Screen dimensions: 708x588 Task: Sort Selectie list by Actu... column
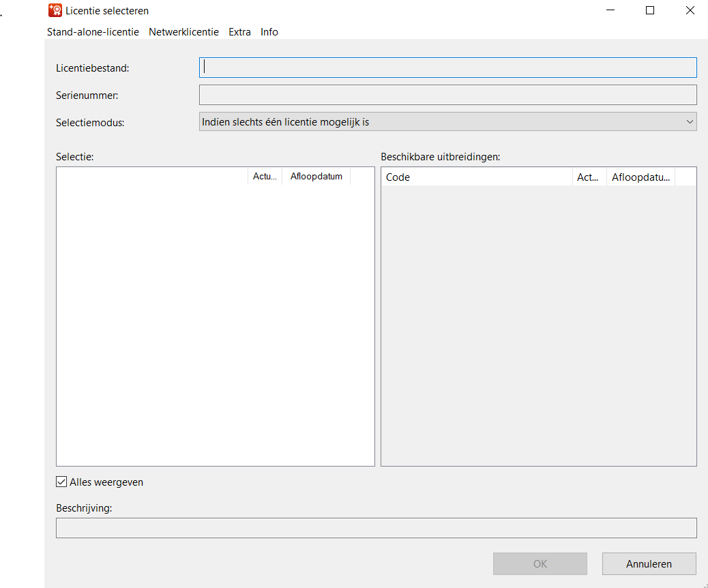click(265, 176)
